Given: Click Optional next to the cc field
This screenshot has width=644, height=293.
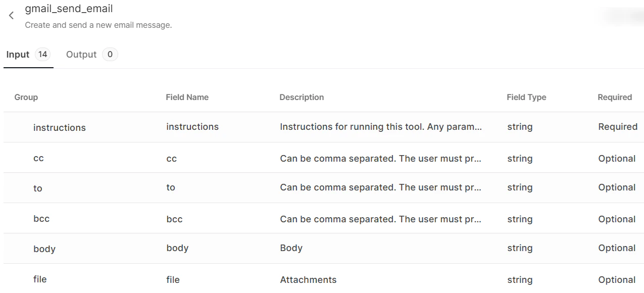Looking at the screenshot, I should 617,158.
